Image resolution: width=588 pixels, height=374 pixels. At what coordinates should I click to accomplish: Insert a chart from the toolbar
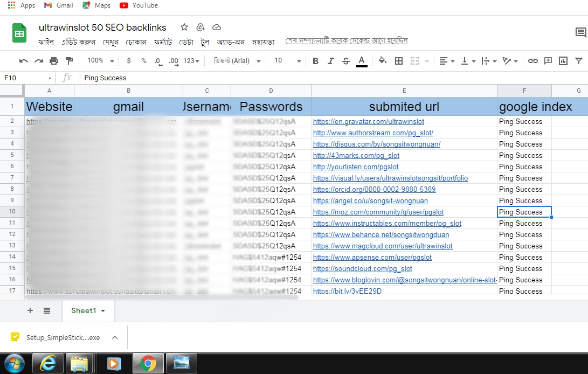pyautogui.click(x=563, y=61)
